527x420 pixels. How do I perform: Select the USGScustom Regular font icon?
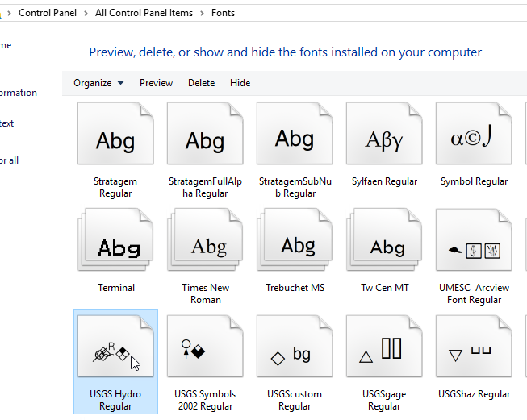click(295, 346)
